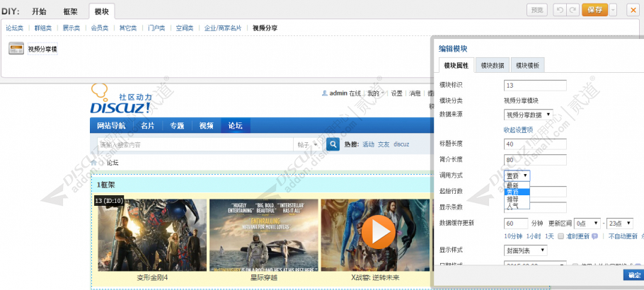This screenshot has width=644, height=290.
Task: Click the 10分钟 cache shortcut link
Action: pos(513,236)
